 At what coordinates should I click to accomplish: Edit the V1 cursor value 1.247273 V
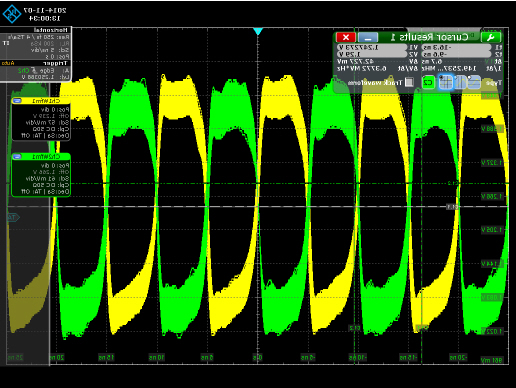[372, 47]
